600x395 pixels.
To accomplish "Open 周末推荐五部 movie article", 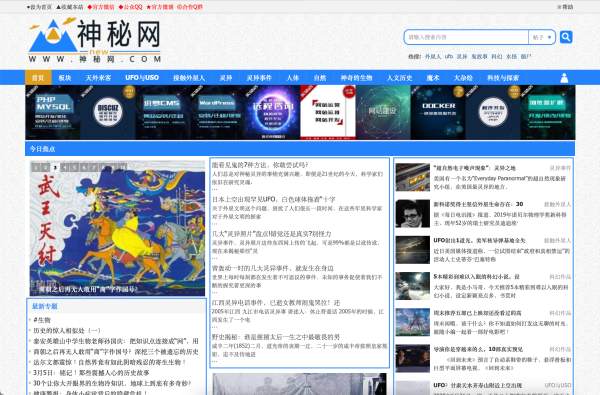I will pos(477,313).
